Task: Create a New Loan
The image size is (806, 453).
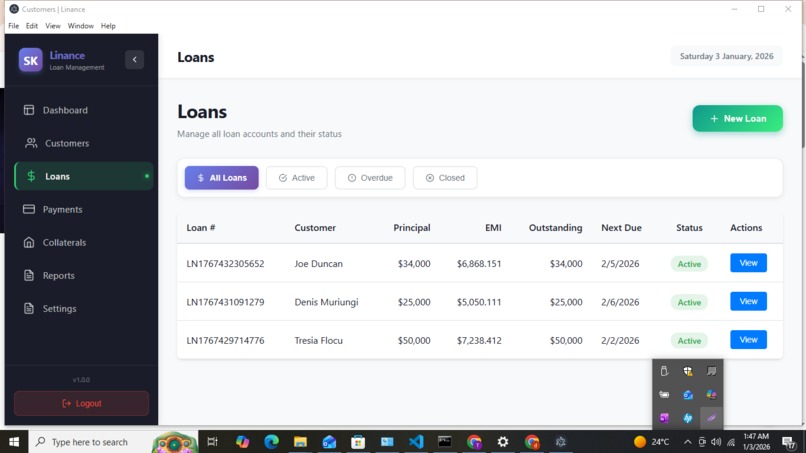Action: [738, 119]
